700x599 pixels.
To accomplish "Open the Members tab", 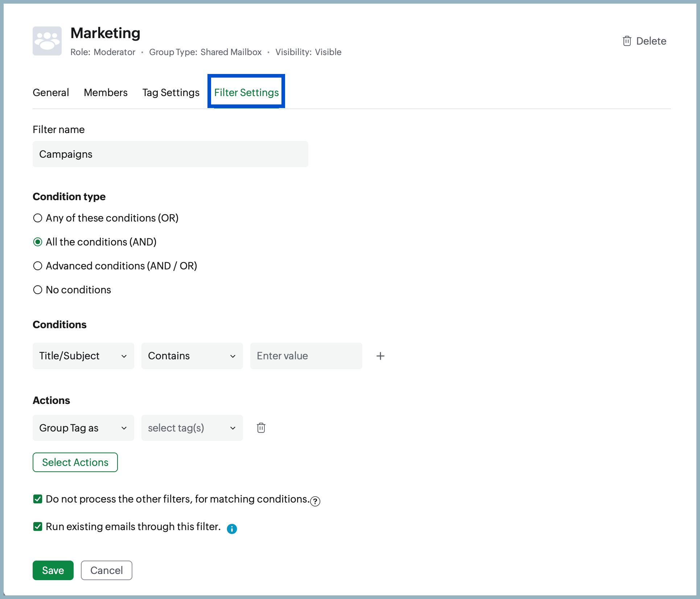I will point(106,92).
